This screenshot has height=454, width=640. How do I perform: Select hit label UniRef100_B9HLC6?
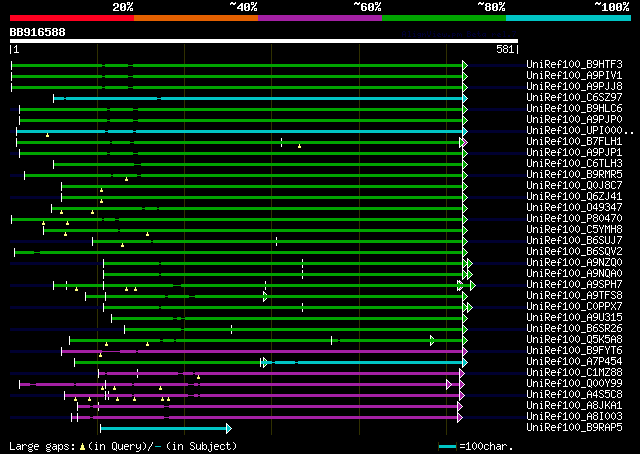[x=574, y=108]
